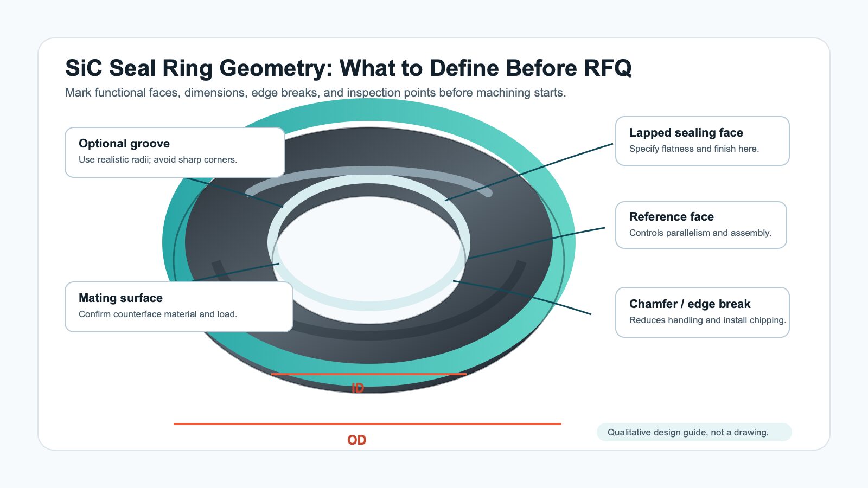Click the long red OD dimension line

[x=367, y=424]
